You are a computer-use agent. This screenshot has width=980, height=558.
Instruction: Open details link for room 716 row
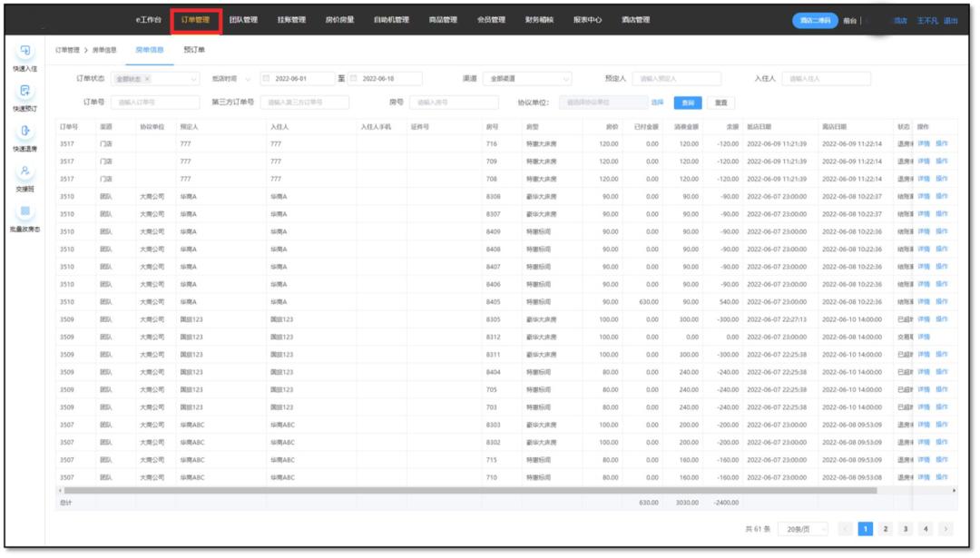point(923,143)
